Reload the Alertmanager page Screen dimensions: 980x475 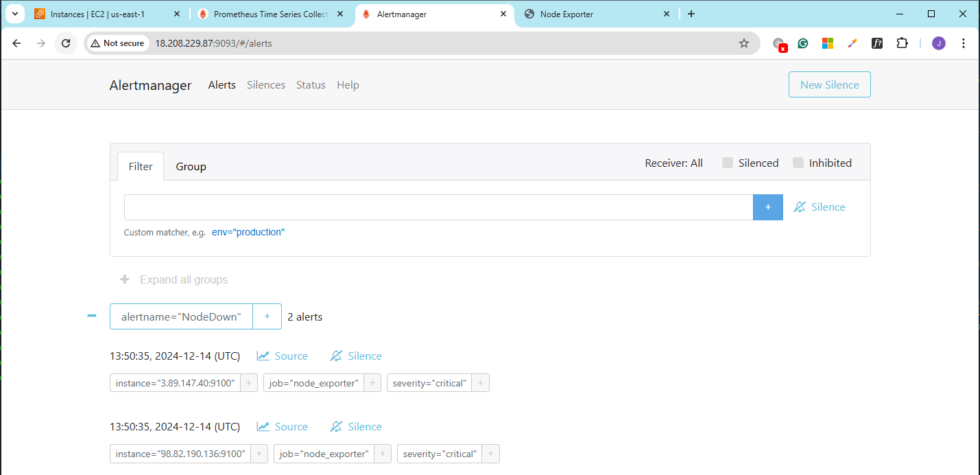(x=66, y=43)
